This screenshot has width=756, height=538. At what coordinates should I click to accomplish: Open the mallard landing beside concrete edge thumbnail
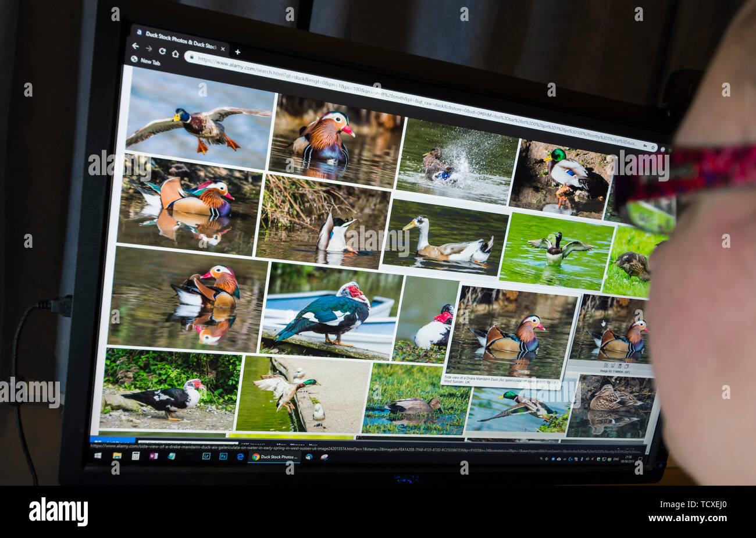pos(302,394)
